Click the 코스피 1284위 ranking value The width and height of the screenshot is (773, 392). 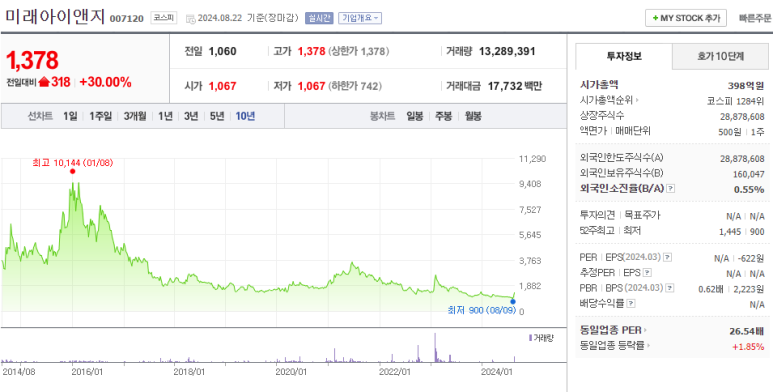735,101
